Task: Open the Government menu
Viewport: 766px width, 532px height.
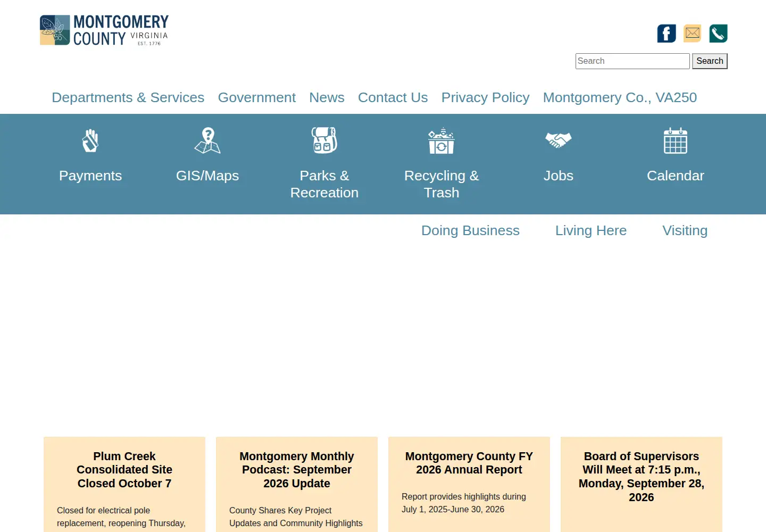Action: tap(257, 97)
